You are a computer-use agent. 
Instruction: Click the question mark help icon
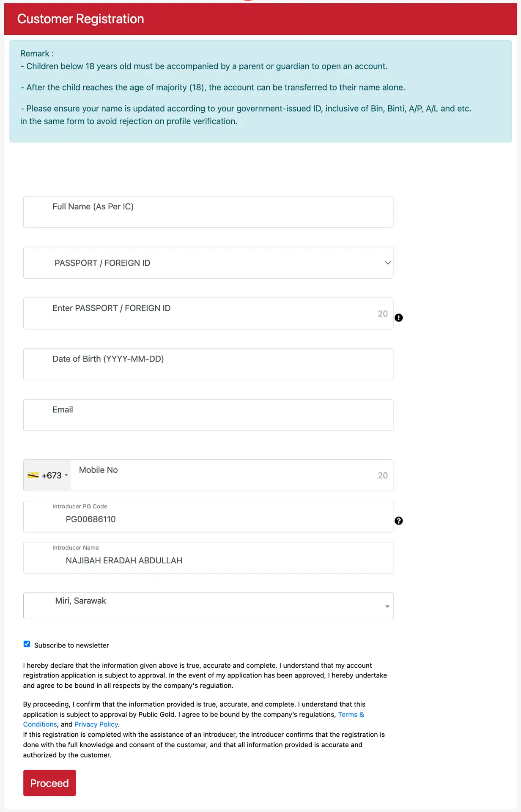click(x=398, y=521)
